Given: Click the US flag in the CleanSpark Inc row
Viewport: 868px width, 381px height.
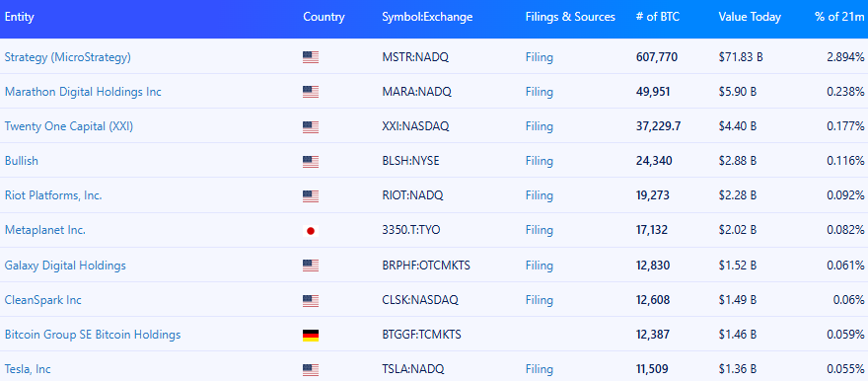Looking at the screenshot, I should (x=311, y=301).
